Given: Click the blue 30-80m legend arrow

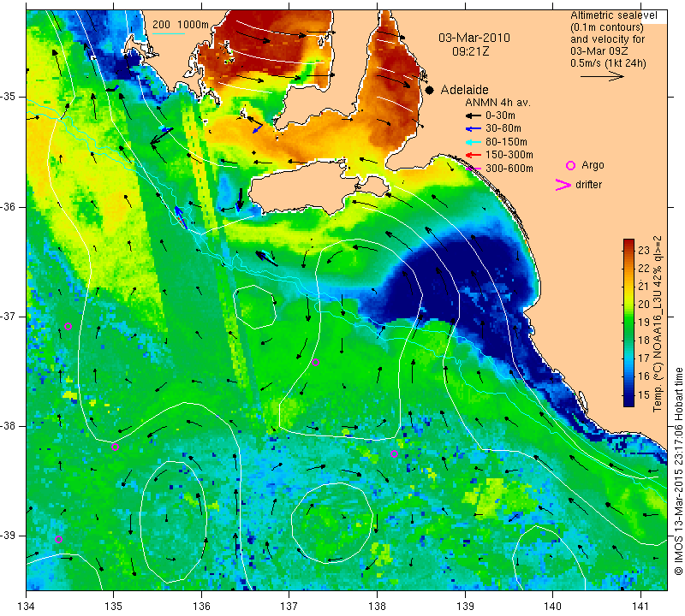Looking at the screenshot, I should pos(474,129).
